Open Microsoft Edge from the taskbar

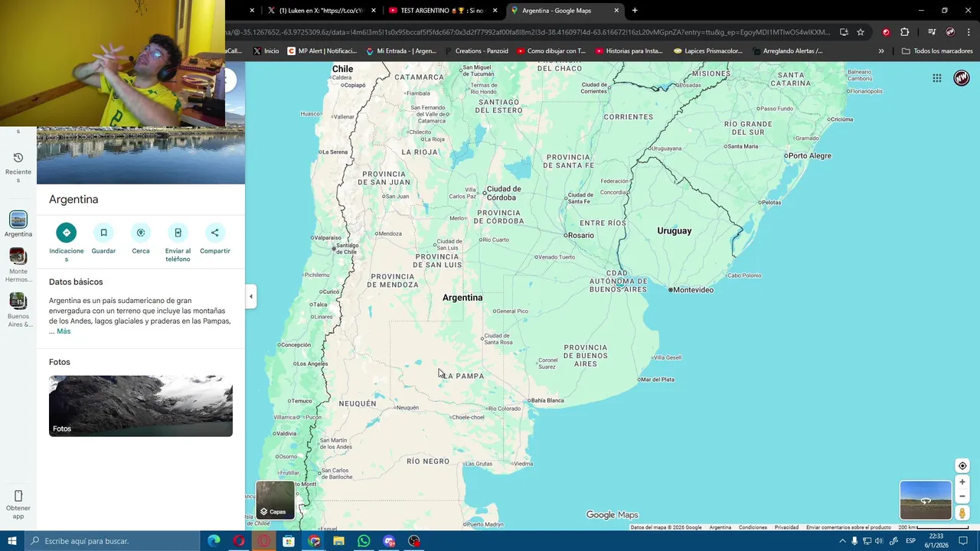pos(214,541)
